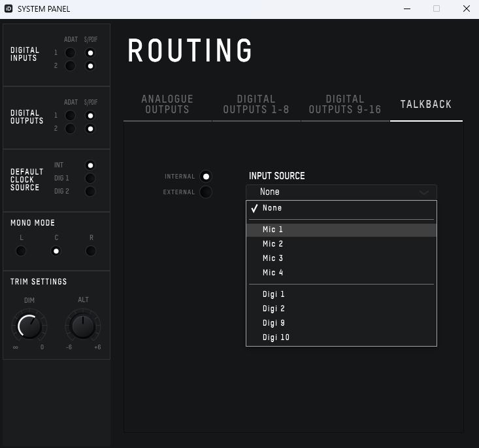The image size is (479, 448).
Task: Click the DIM trim knob
Action: pyautogui.click(x=28, y=326)
